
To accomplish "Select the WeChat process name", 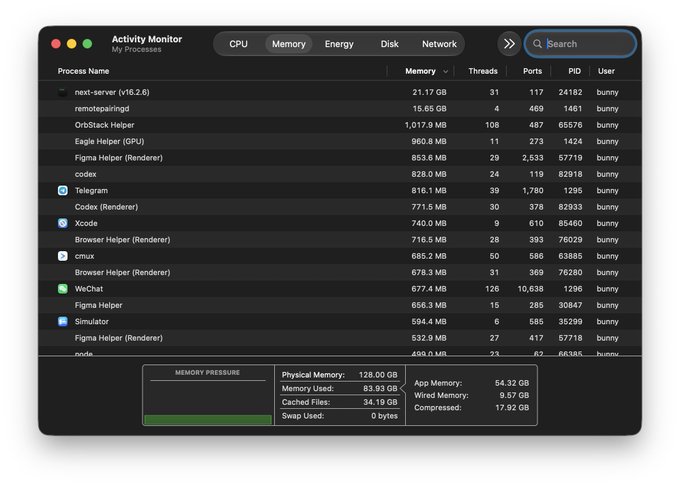I will [x=89, y=289].
